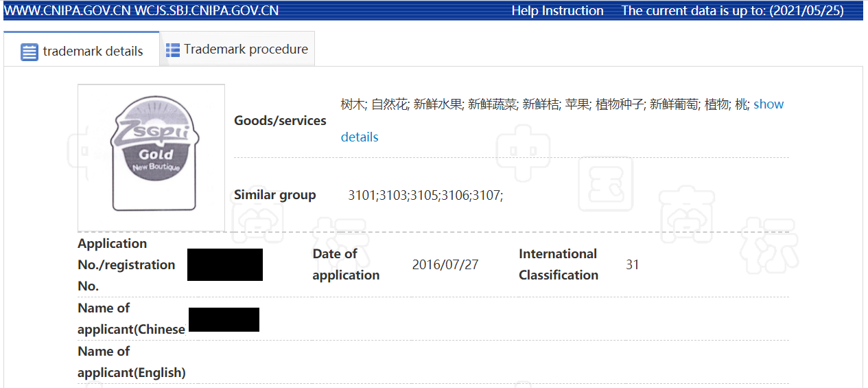The width and height of the screenshot is (868, 388).
Task: Open the Help link in header
Action: coord(525,11)
